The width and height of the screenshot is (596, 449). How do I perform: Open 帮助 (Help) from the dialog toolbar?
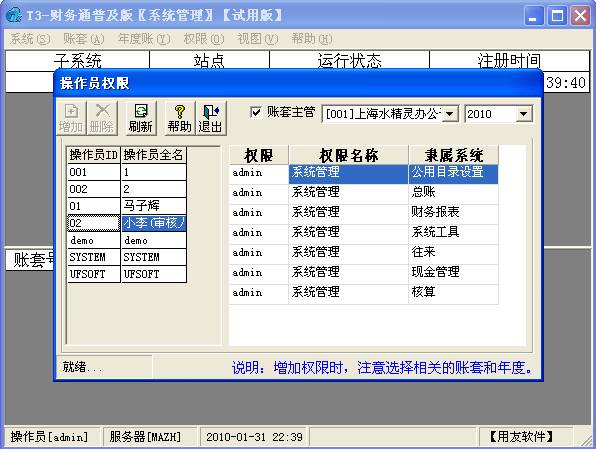click(x=180, y=118)
